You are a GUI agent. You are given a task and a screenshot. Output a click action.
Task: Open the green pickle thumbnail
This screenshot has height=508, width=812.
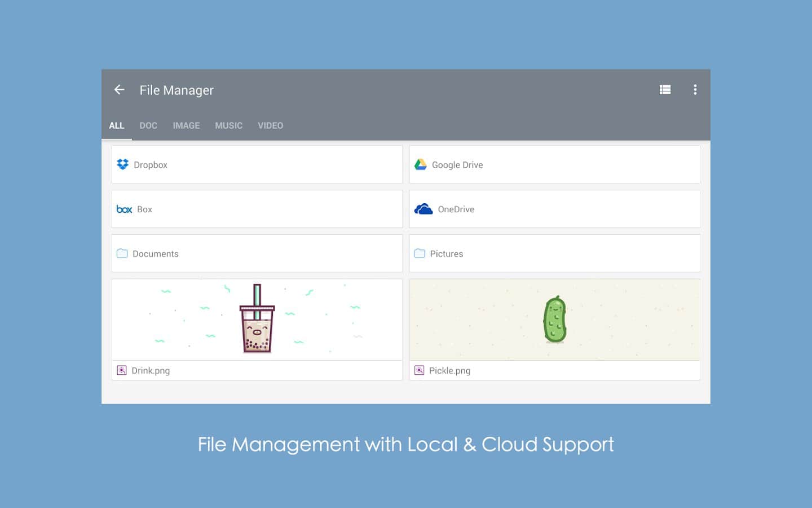click(554, 319)
